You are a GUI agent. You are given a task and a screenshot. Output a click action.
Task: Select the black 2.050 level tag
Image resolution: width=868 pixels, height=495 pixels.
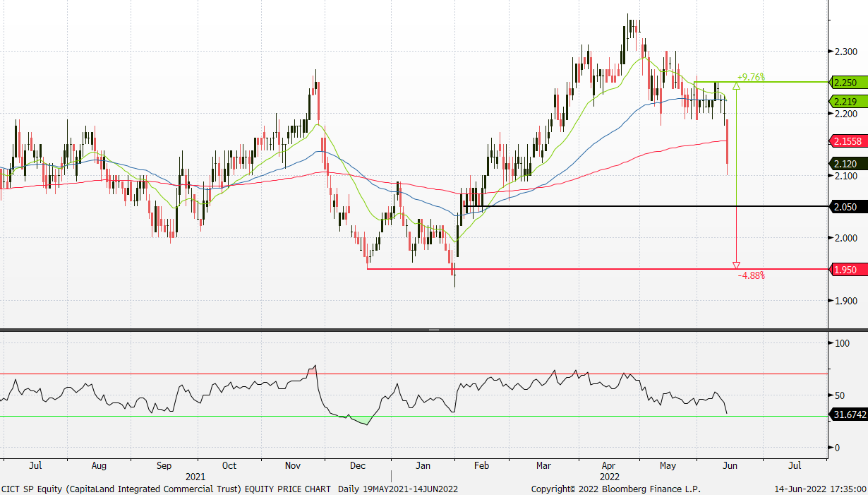click(x=848, y=206)
